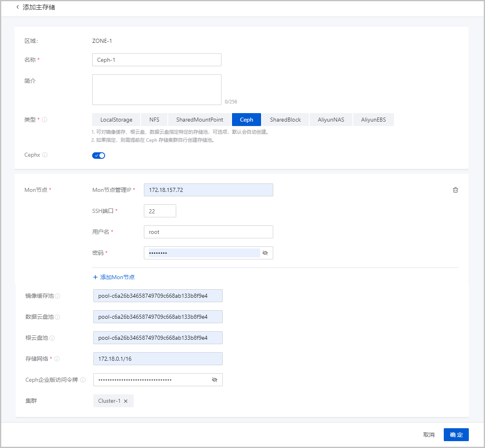Focus the 存储网络 field with 172.18.0.1/16
The height and width of the screenshot is (448, 485).
(158, 359)
